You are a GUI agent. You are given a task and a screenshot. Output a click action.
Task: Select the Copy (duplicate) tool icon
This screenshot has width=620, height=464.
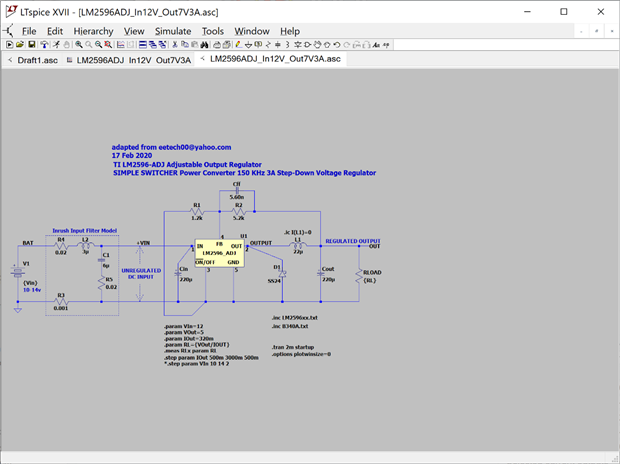pyautogui.click(x=185, y=45)
